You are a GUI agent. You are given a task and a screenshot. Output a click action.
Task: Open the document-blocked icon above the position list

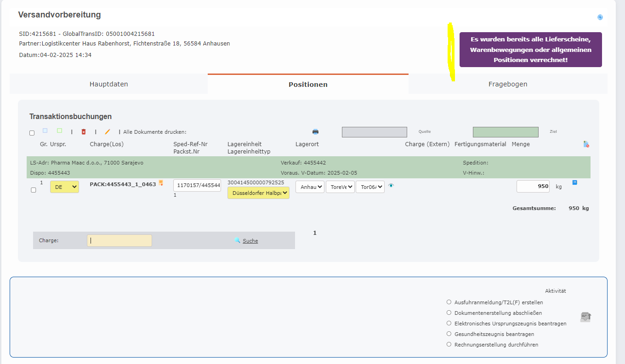coord(586,143)
